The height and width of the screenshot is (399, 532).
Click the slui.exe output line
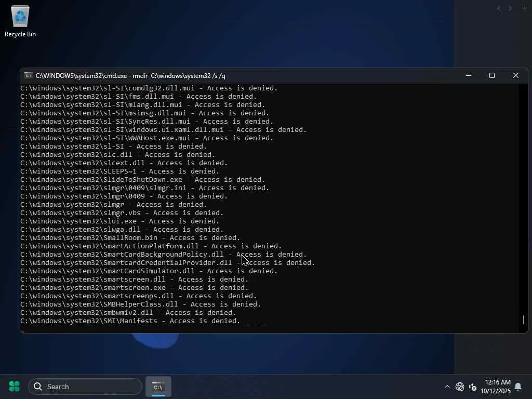coord(120,221)
